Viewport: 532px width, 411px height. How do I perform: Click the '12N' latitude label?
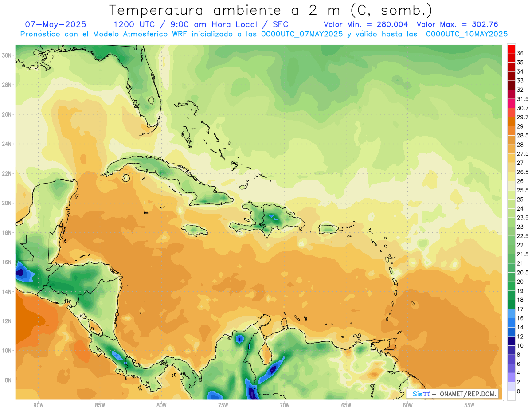pyautogui.click(x=8, y=321)
